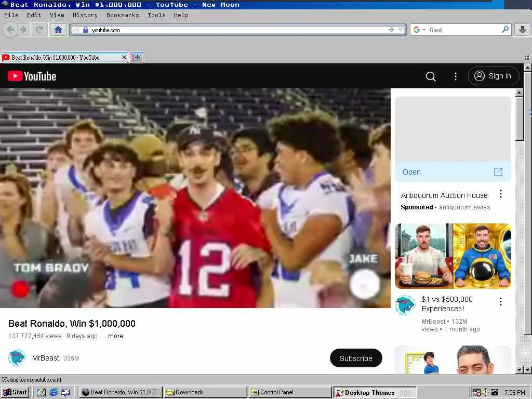Open the MrBeast channel name link
The width and height of the screenshot is (532, 399).
(x=46, y=358)
